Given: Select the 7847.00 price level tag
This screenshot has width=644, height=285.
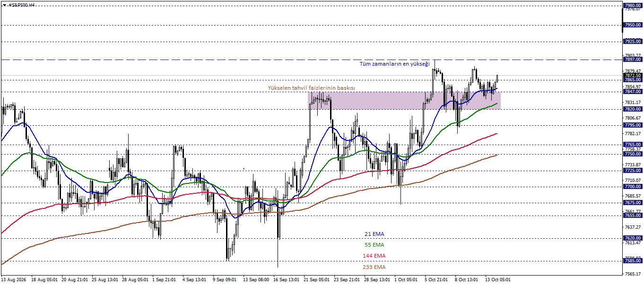Looking at the screenshot, I should pos(633,92).
